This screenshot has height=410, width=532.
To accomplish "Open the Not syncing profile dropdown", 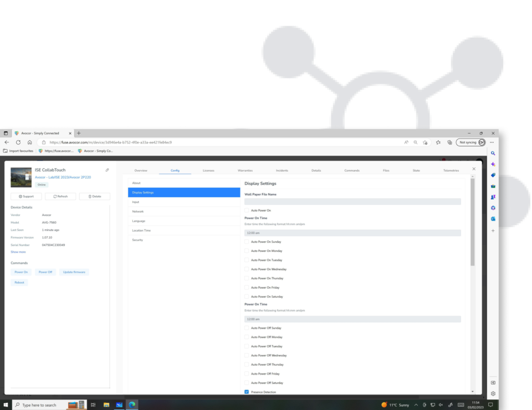I will pyautogui.click(x=470, y=142).
